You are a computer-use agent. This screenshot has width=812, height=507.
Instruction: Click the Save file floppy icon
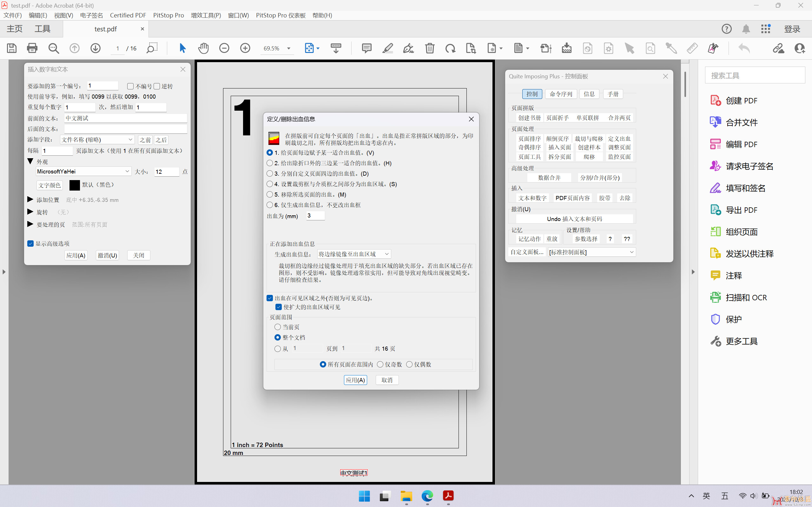coord(12,48)
